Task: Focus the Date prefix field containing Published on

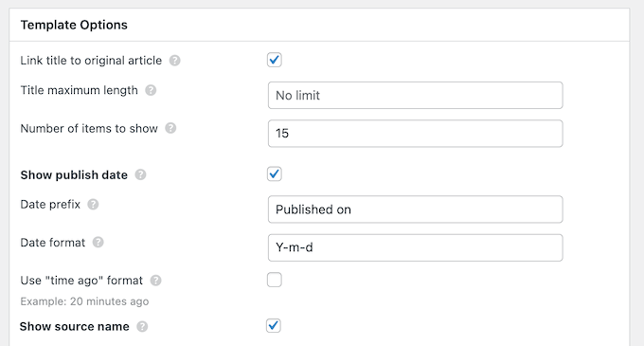Action: click(415, 209)
